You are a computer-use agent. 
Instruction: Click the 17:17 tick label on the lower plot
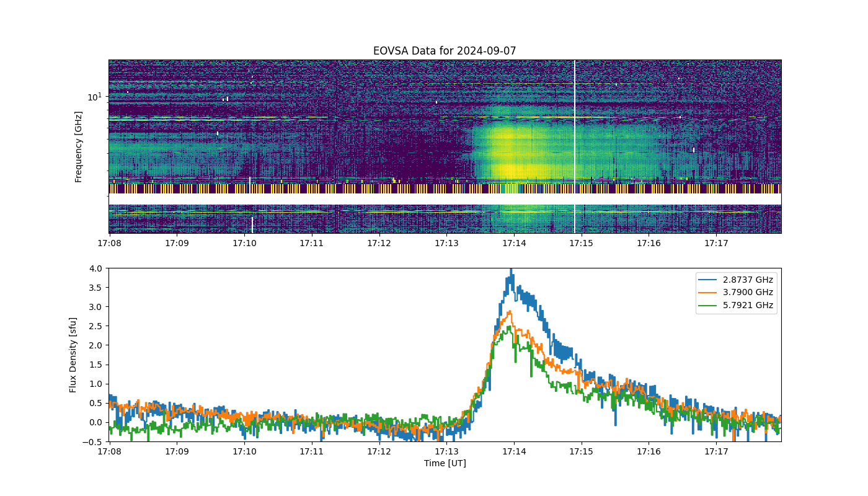coord(716,452)
